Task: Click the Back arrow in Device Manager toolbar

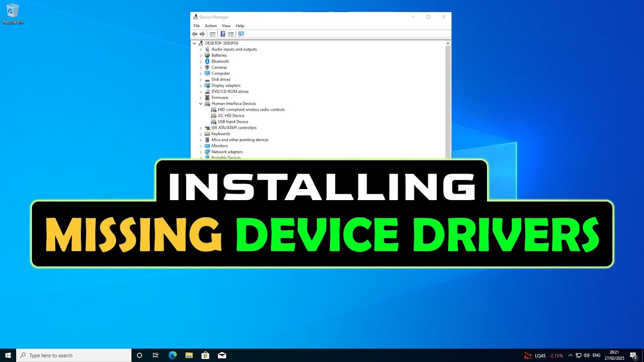Action: (195, 34)
